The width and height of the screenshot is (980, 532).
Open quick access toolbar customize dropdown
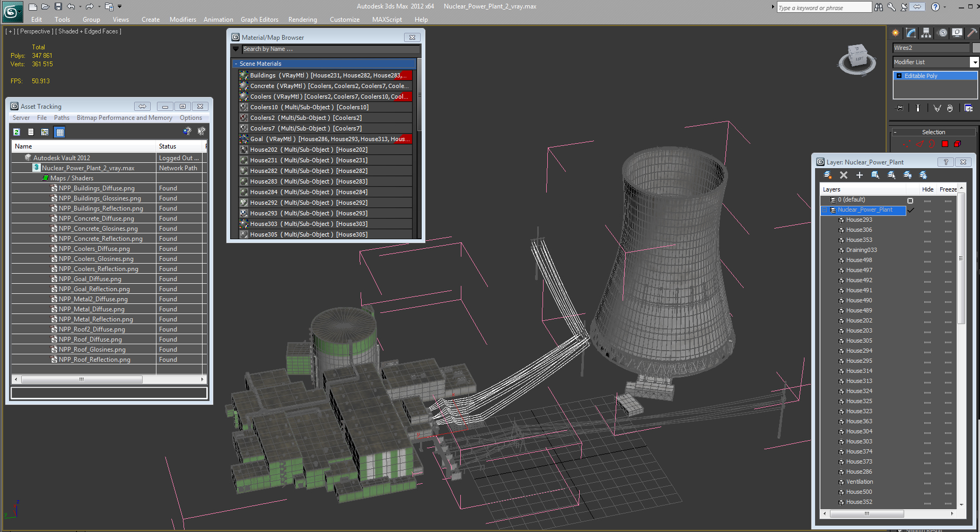click(x=119, y=7)
